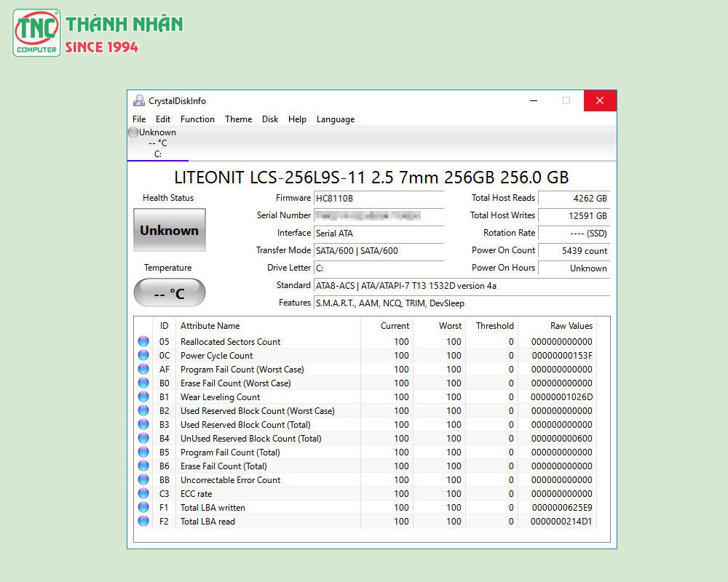Image resolution: width=728 pixels, height=582 pixels.
Task: Click the ID column header
Action: (x=164, y=326)
